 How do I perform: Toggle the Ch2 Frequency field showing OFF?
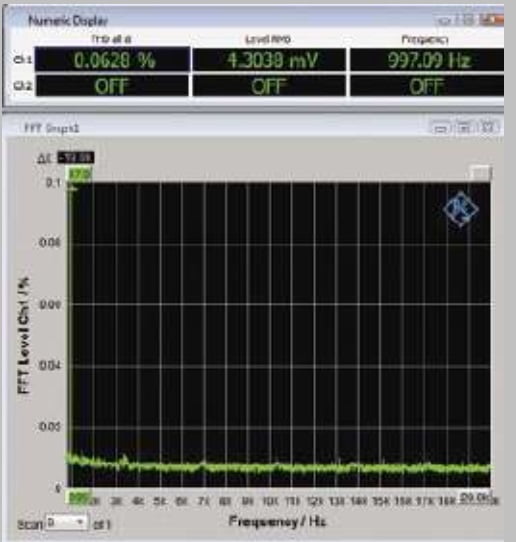click(x=427, y=86)
